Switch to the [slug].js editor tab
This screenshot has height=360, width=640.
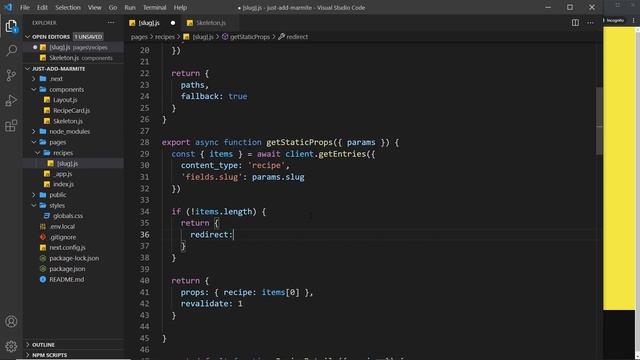149,23
